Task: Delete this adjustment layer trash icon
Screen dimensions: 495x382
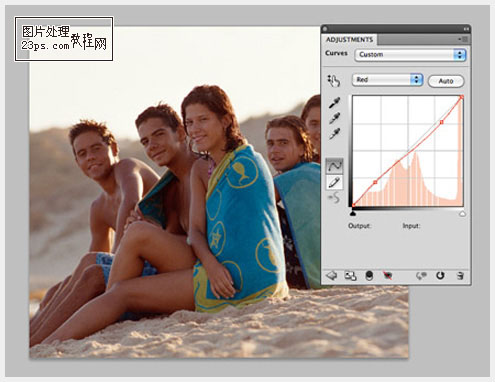Action: click(460, 276)
